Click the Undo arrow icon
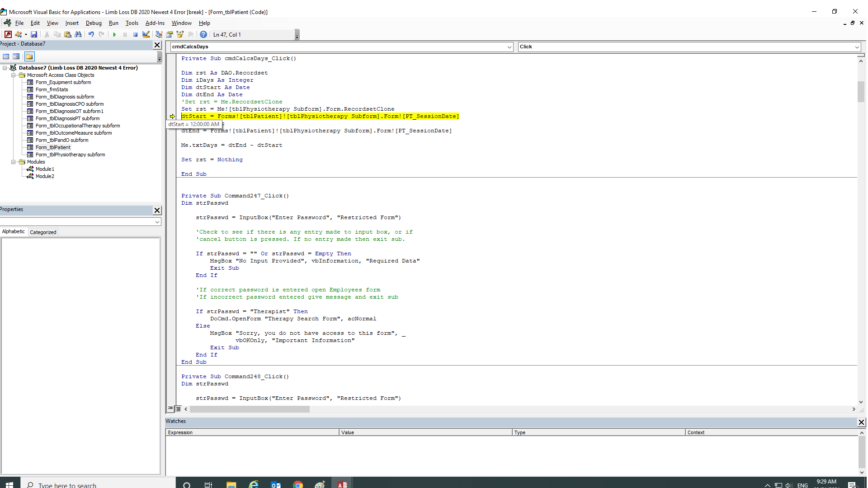 (x=91, y=34)
